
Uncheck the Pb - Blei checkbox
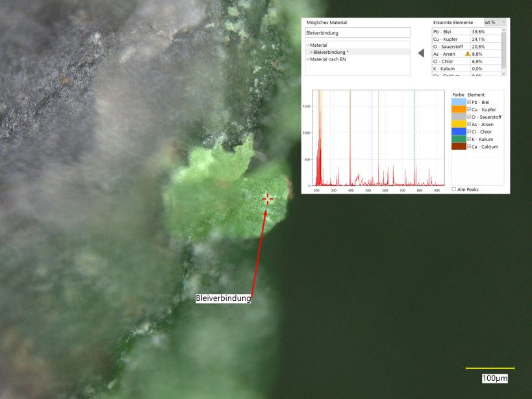click(469, 102)
